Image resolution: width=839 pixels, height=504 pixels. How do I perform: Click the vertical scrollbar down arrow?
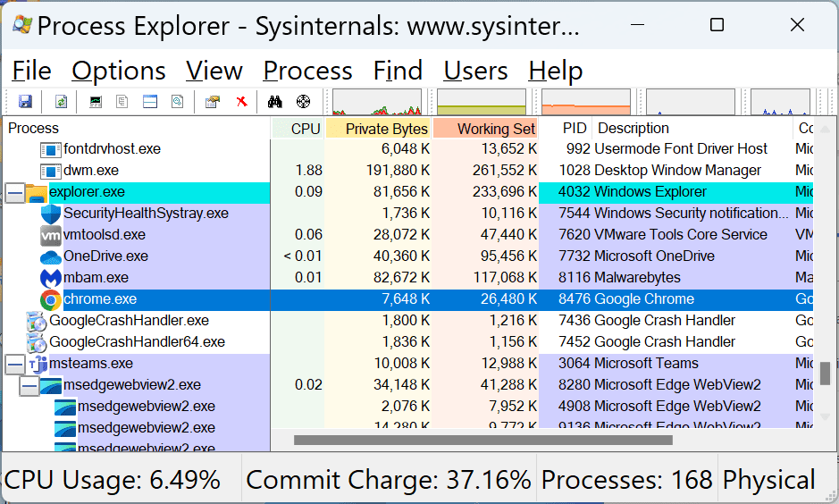(x=826, y=417)
